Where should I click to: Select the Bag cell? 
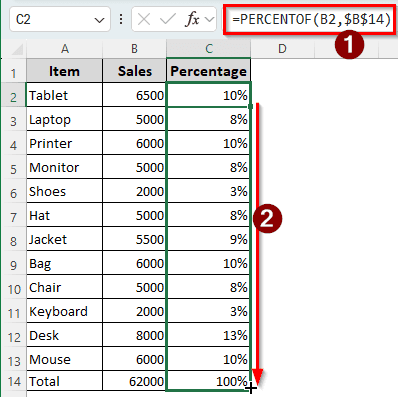(x=64, y=263)
